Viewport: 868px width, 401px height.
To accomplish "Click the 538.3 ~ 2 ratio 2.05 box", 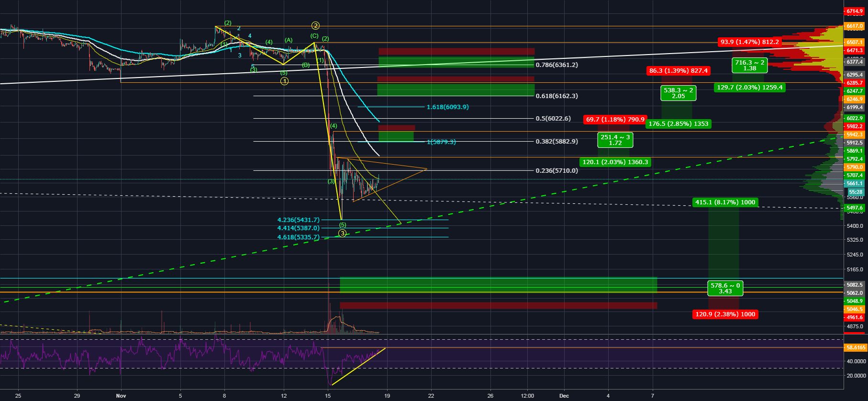I will tap(678, 93).
